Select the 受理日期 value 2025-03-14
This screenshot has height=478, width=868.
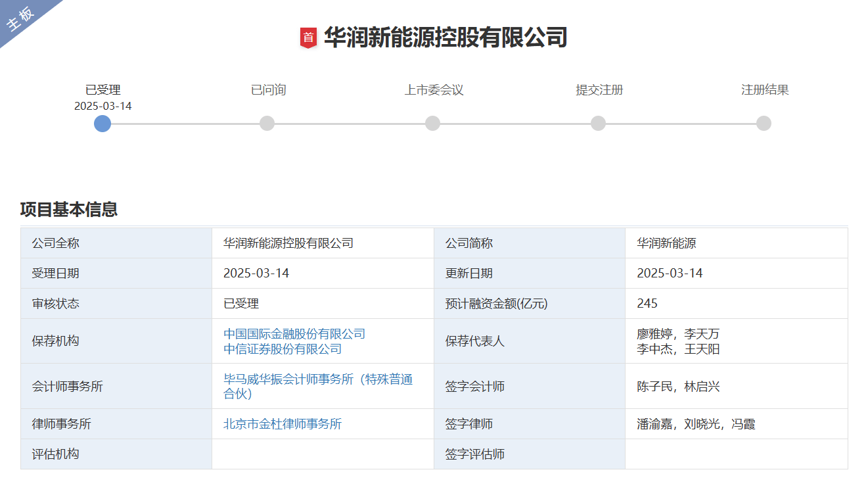(256, 274)
